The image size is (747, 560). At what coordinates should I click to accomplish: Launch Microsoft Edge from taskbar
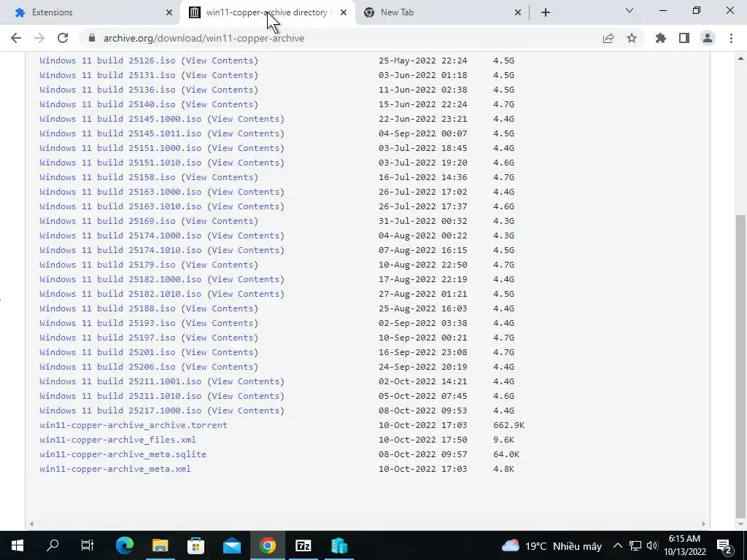[x=125, y=545]
